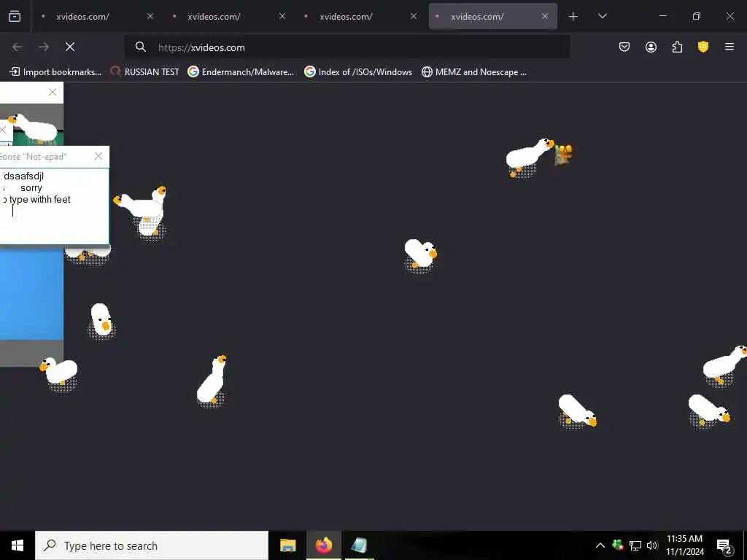Open the volume speaker tray icon
Image resolution: width=747 pixels, height=560 pixels.
tap(652, 545)
